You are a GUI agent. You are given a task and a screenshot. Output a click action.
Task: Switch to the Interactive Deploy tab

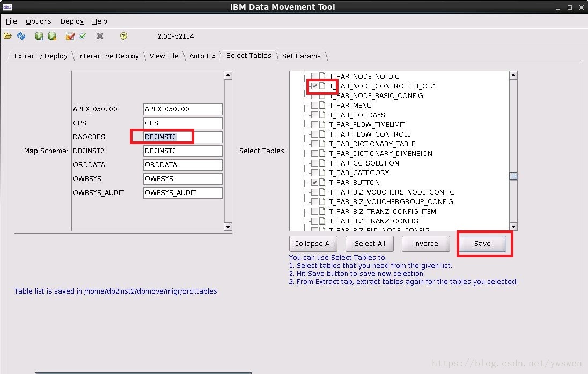click(108, 56)
